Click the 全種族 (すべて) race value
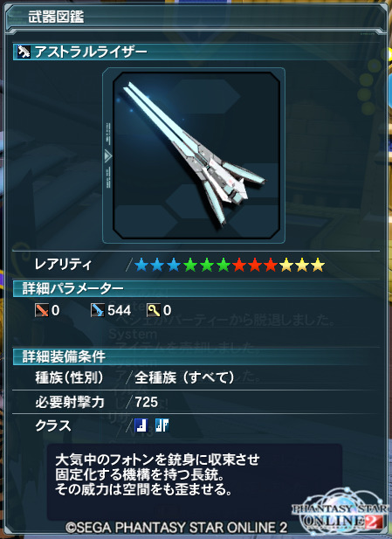392x539 pixels. pos(184,377)
